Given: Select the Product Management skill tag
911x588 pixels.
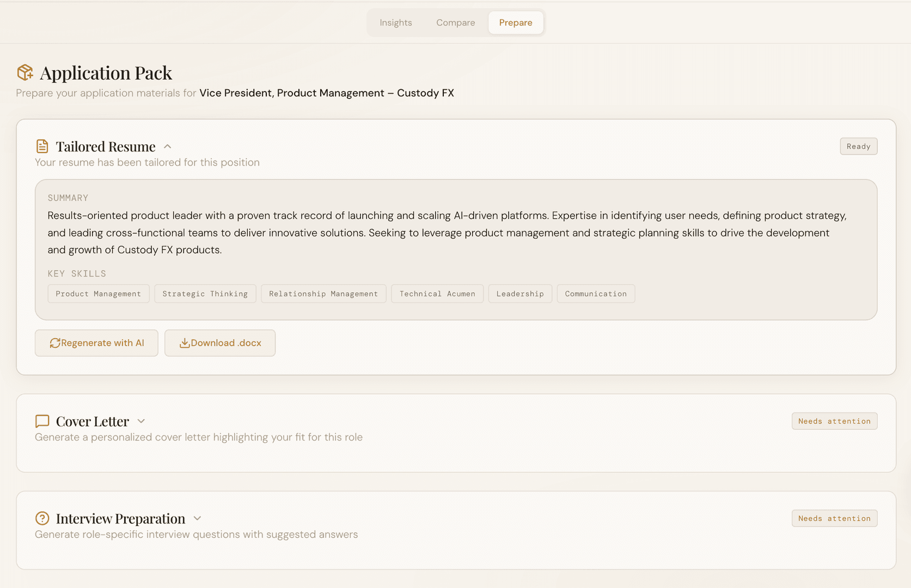Looking at the screenshot, I should coord(99,294).
